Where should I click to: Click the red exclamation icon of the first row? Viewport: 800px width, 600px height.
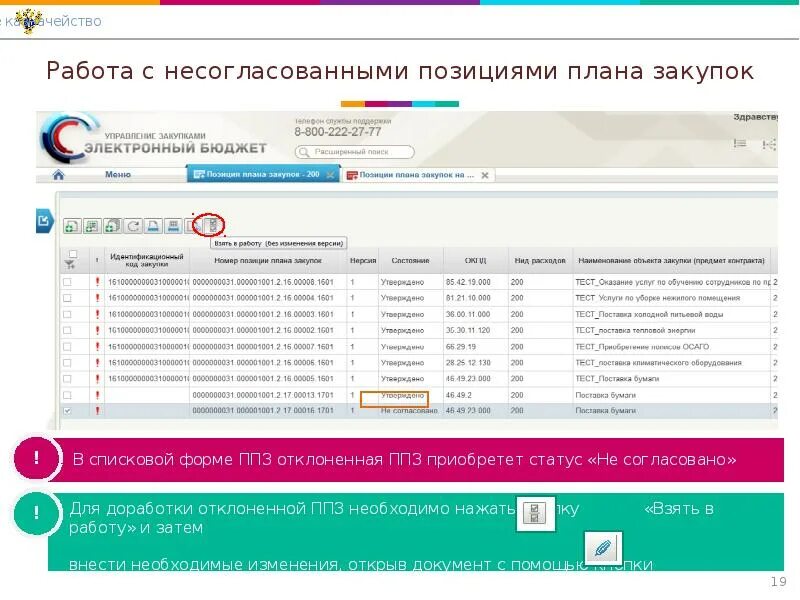pyautogui.click(x=97, y=281)
